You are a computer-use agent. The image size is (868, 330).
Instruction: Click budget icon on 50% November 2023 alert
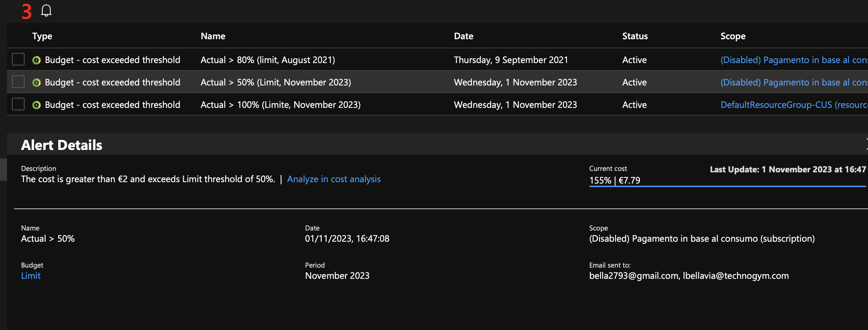pos(36,83)
